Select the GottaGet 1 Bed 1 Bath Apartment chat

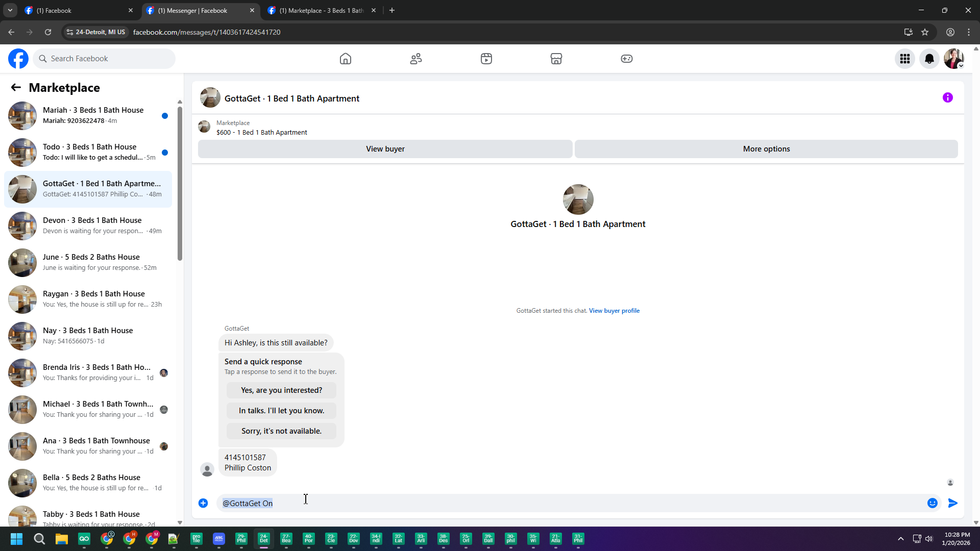click(88, 189)
